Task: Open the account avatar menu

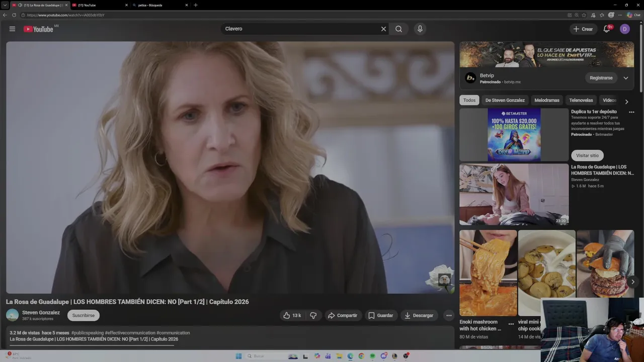Action: coord(624,29)
